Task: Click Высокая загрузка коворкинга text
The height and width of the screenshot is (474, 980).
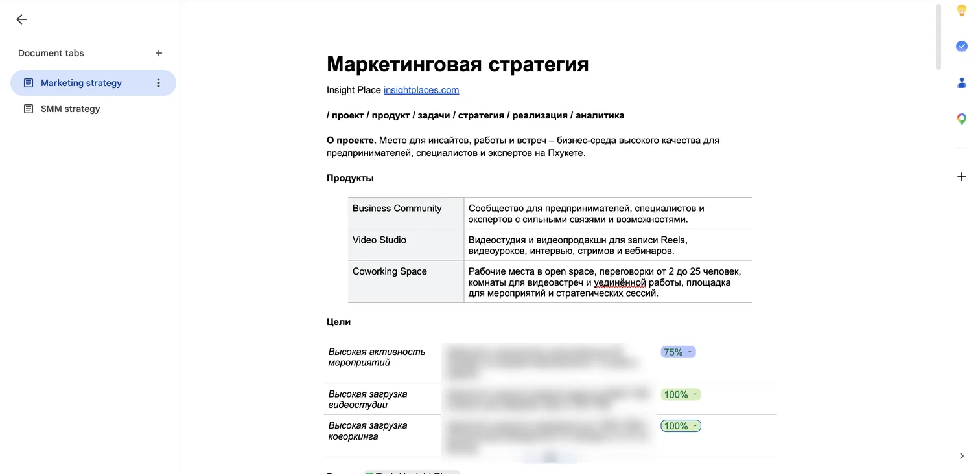Action: 367,431
